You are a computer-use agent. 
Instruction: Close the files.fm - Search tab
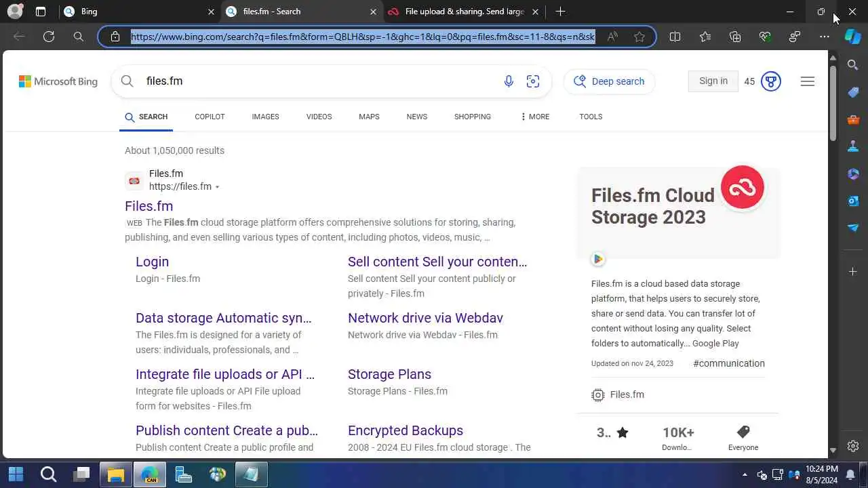coord(373,12)
